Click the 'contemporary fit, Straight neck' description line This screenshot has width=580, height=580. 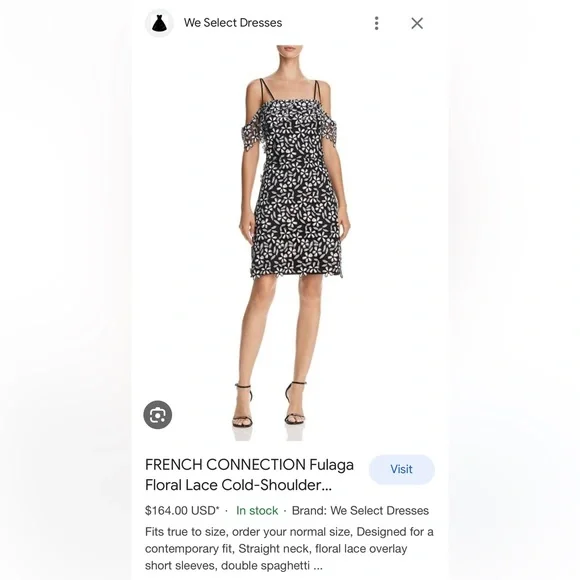pos(276,549)
